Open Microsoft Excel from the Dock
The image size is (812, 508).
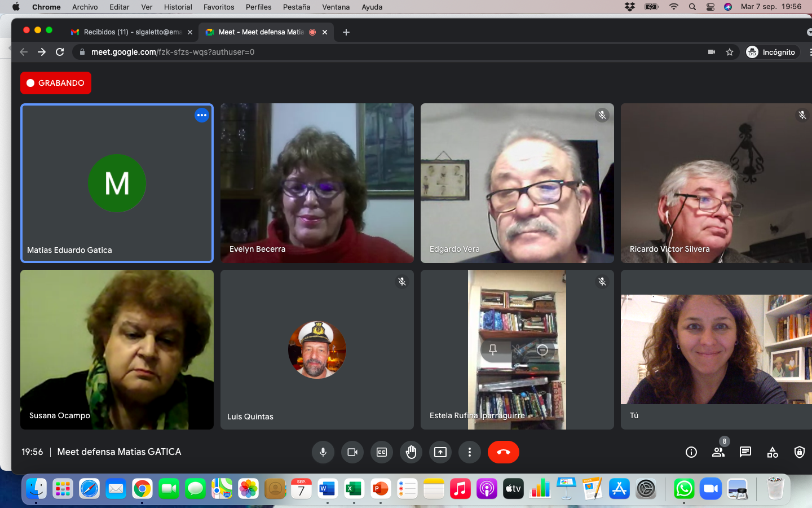[x=354, y=488]
